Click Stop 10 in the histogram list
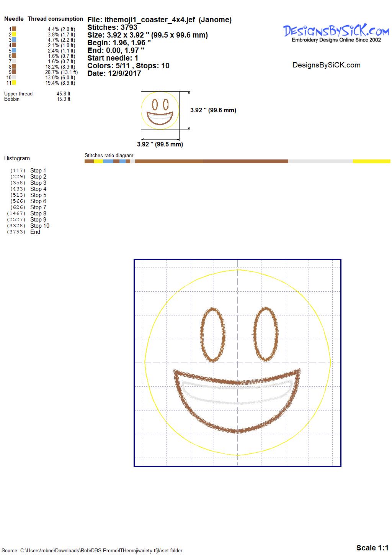Viewport: 392px width, 555px height. point(40,226)
